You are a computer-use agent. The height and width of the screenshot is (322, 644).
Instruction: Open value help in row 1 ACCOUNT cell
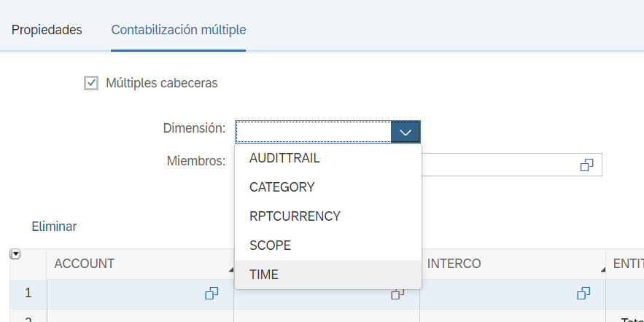coord(212,293)
